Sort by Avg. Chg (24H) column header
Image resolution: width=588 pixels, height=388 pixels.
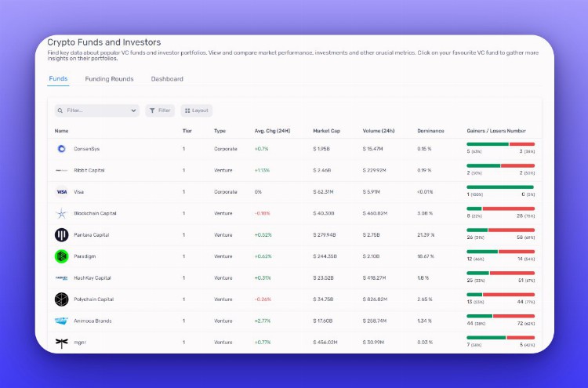pyautogui.click(x=272, y=131)
